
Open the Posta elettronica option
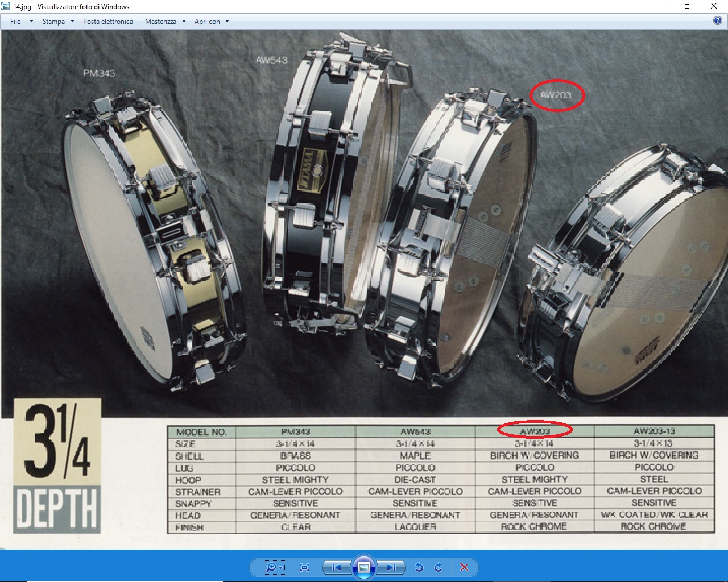pyautogui.click(x=108, y=22)
